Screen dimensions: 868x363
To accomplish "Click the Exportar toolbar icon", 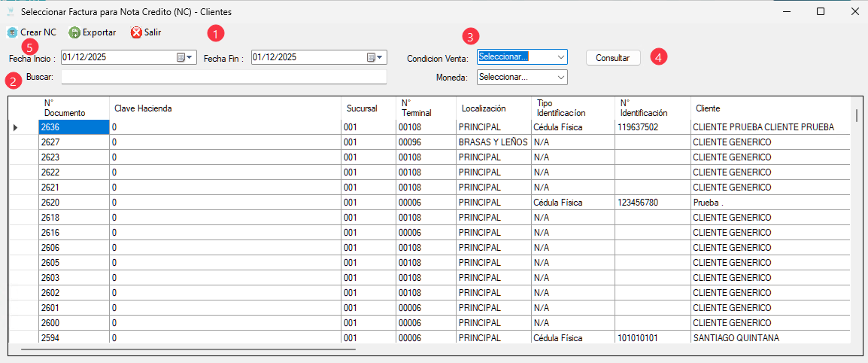I will 74,32.
